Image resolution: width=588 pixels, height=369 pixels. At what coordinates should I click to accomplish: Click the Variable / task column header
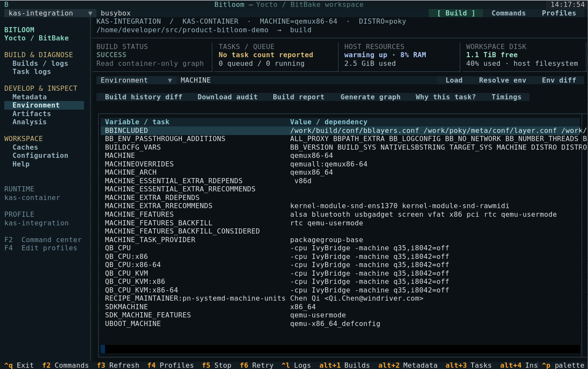(x=137, y=122)
